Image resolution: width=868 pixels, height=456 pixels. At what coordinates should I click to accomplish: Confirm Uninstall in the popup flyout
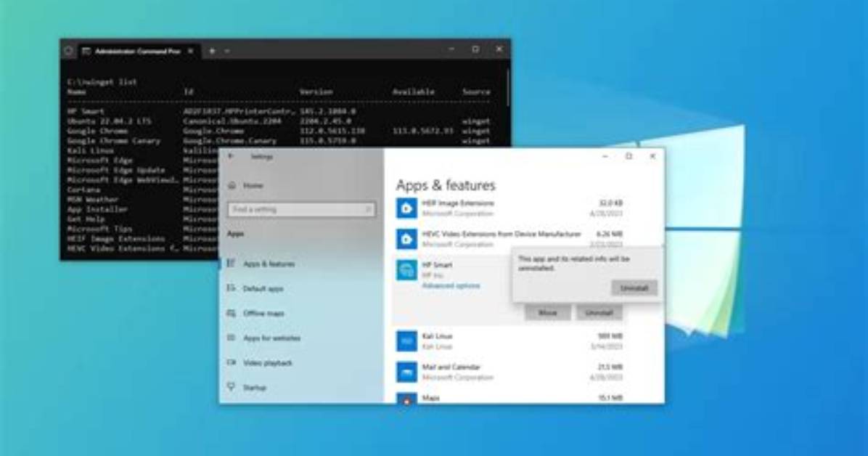click(634, 288)
